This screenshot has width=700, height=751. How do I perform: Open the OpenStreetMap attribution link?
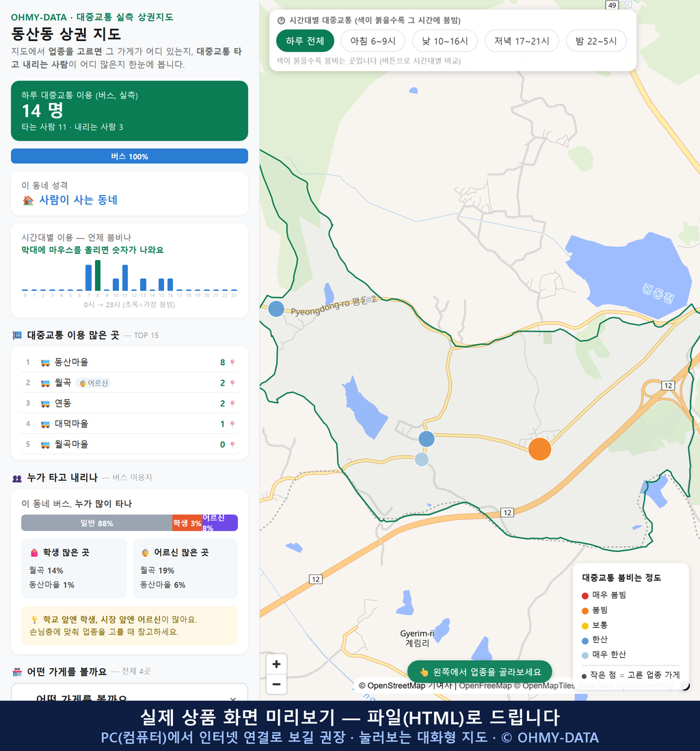click(392, 686)
